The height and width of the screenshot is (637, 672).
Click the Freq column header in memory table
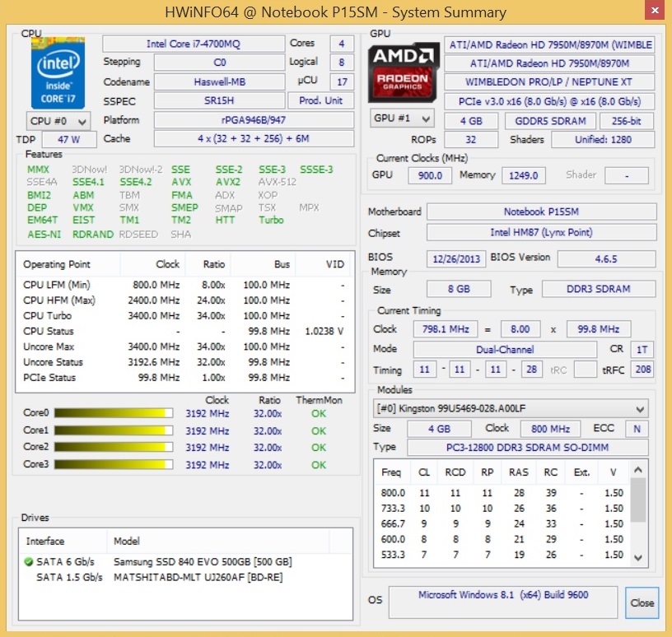tap(392, 472)
